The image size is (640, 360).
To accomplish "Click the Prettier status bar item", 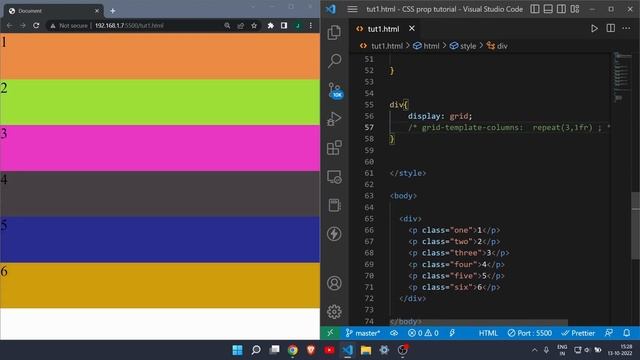I will point(578,333).
